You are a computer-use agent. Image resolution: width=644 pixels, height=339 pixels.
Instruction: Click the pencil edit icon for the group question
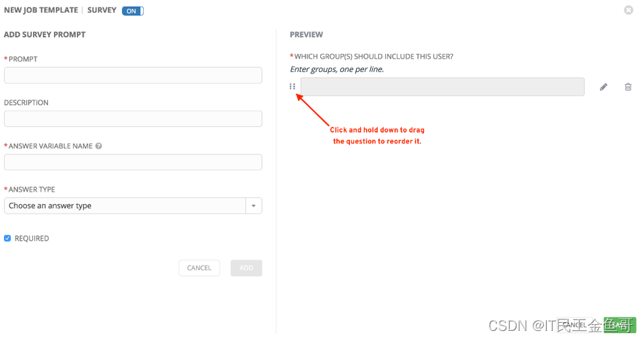tap(604, 87)
